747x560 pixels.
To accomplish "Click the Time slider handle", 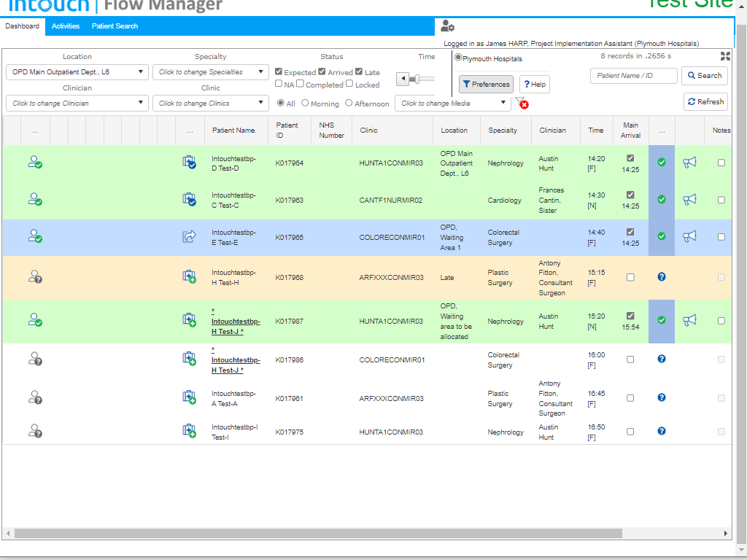I will pos(417,79).
